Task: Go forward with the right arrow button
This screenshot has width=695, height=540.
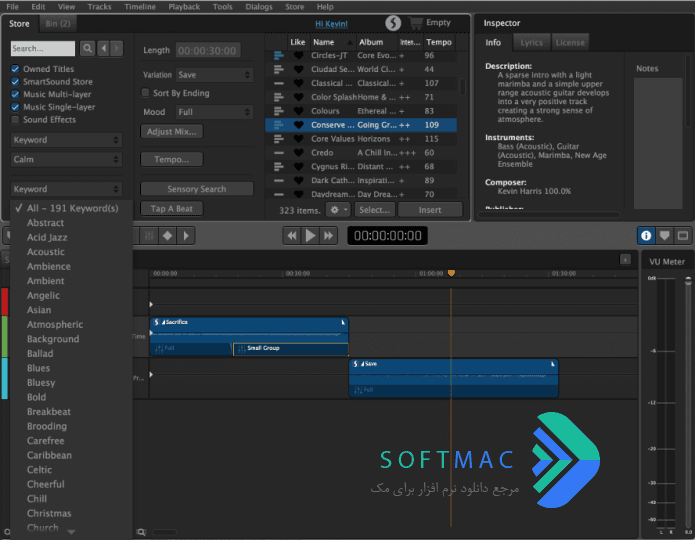Action: [117, 48]
